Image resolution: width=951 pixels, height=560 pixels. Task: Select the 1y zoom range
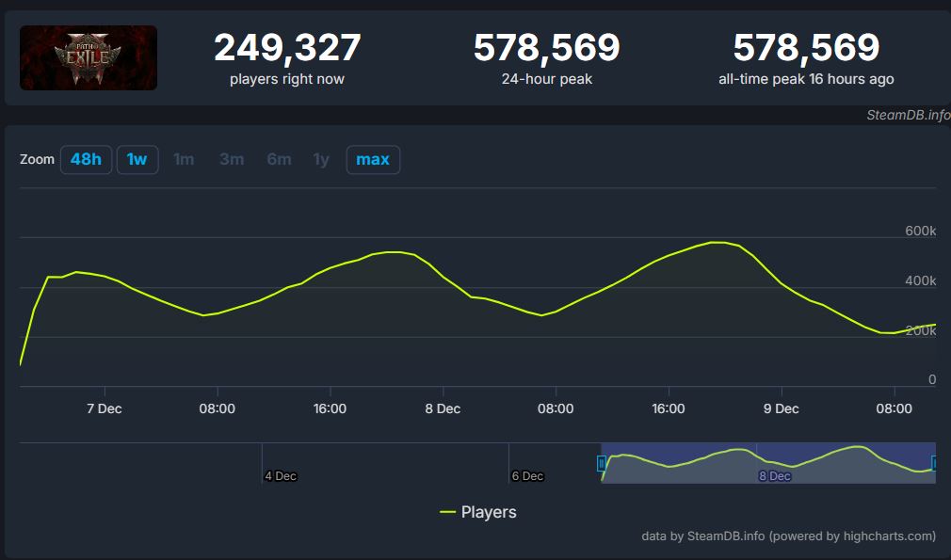pos(321,159)
